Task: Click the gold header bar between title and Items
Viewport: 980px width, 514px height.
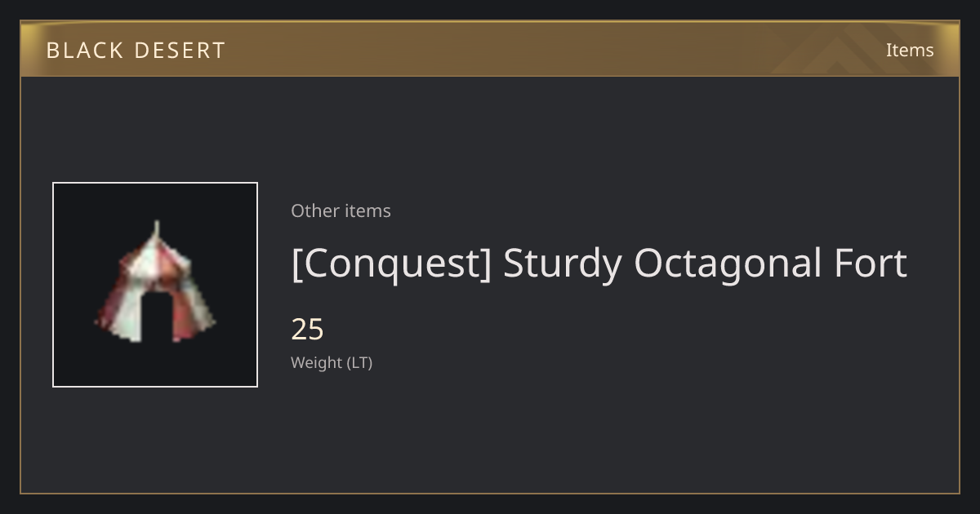Action: coord(490,50)
